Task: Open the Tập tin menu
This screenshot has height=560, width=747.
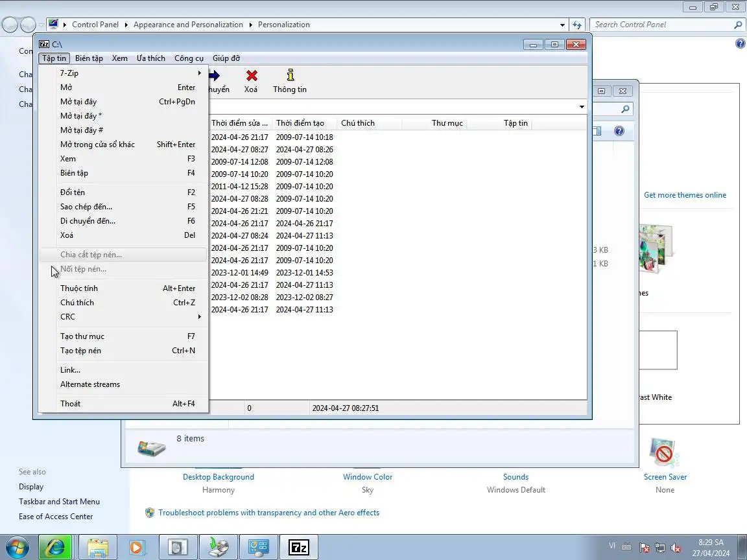Action: click(54, 58)
